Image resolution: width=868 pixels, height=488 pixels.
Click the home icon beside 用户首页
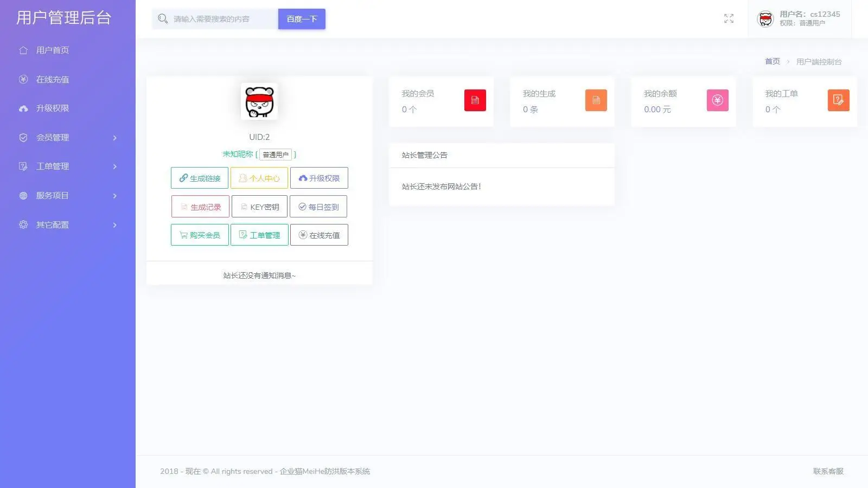(22, 50)
